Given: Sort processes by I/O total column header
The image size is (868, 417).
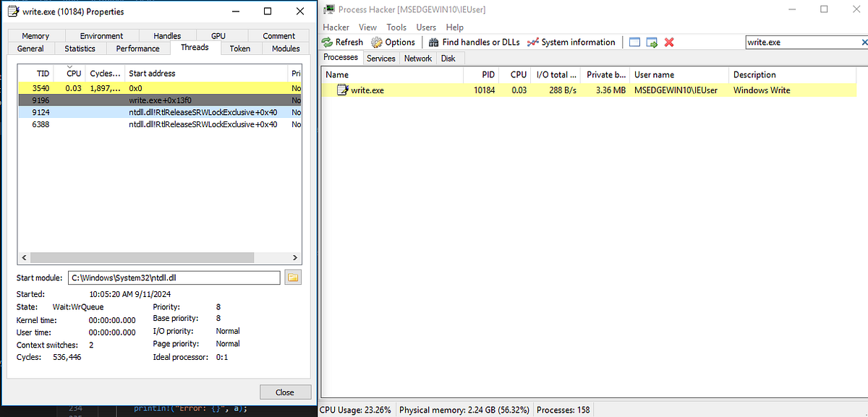Looking at the screenshot, I should [556, 74].
